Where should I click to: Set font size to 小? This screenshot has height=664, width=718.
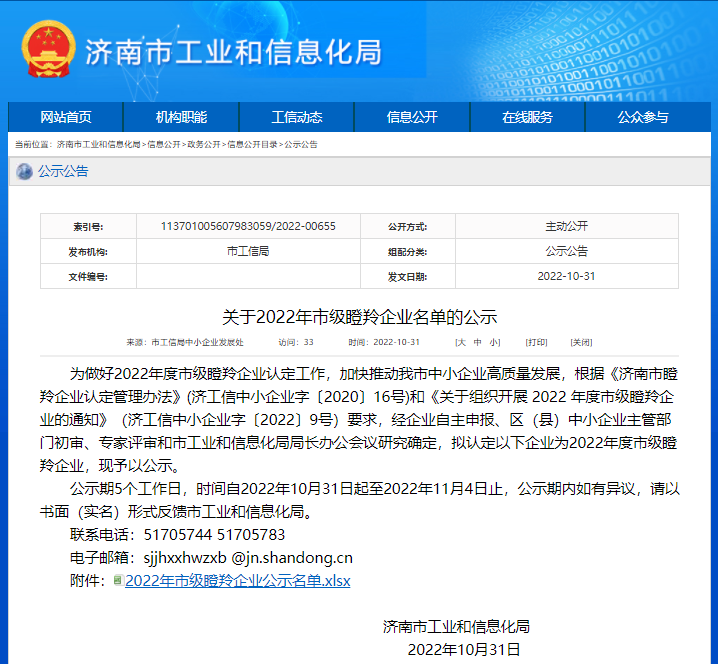pos(494,343)
